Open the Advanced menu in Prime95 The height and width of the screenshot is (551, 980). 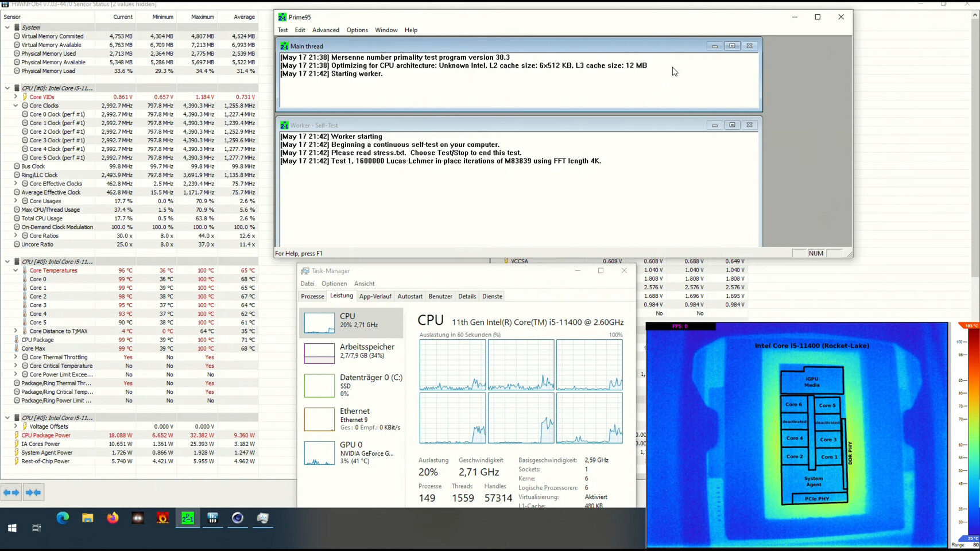point(326,30)
